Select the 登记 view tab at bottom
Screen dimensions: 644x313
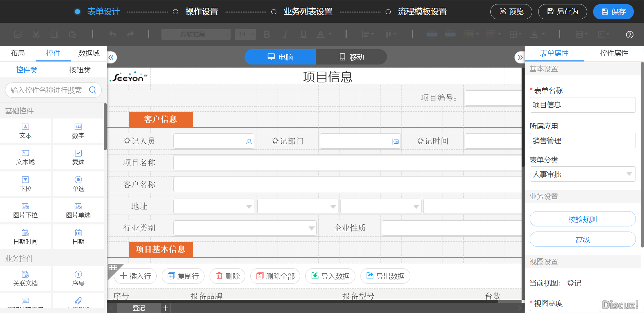(x=139, y=308)
